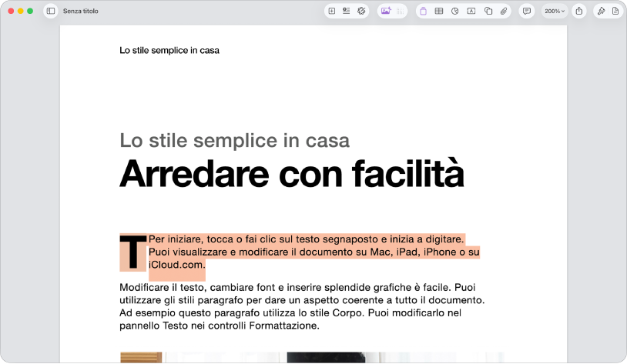Select the image at the page bottom

(312, 358)
